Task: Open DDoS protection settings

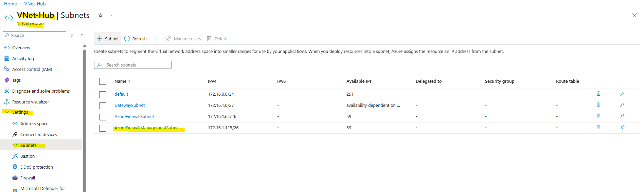Action: pos(36,167)
